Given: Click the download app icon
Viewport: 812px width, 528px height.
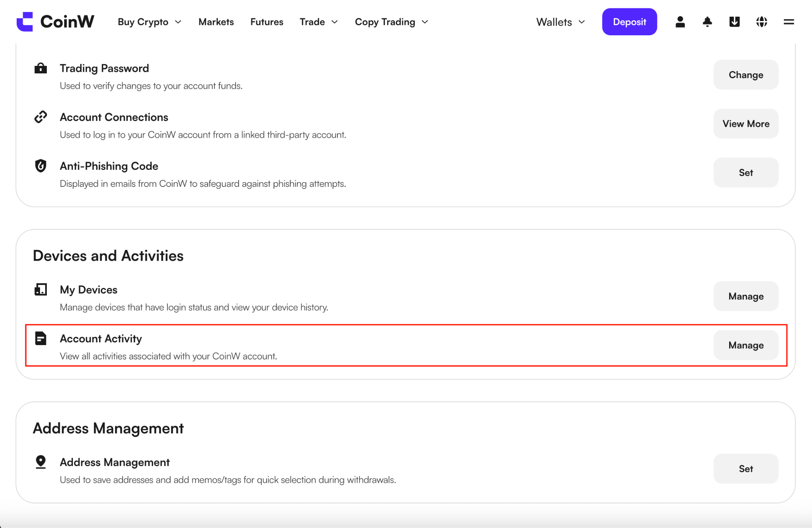Looking at the screenshot, I should coord(734,22).
